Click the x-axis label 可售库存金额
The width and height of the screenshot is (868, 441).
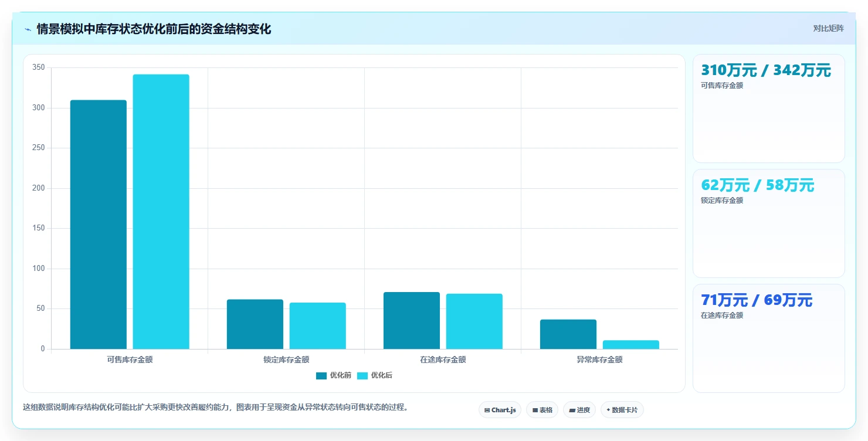click(130, 360)
